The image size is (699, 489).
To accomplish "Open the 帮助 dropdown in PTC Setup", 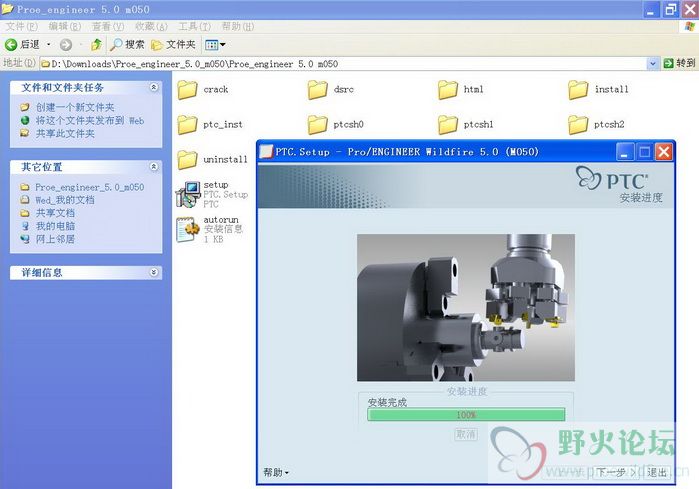I will tap(276, 473).
